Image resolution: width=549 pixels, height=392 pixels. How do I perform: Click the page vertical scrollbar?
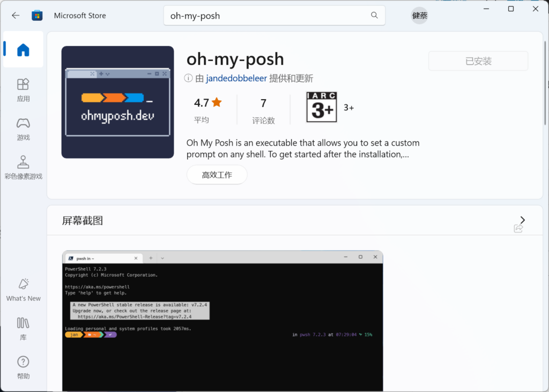click(x=545, y=83)
